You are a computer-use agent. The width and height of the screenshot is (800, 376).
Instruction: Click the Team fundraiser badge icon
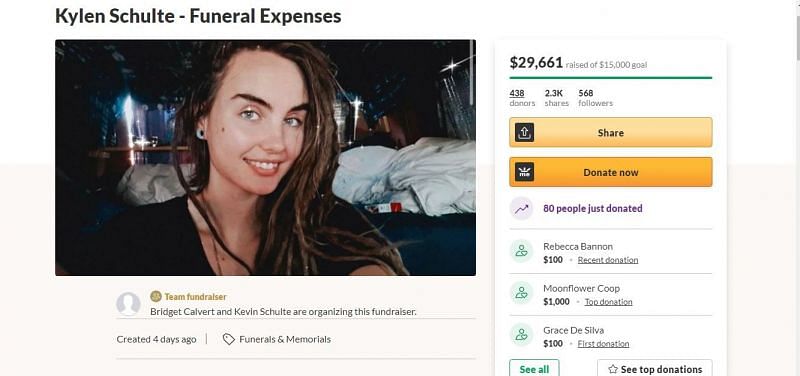(156, 296)
